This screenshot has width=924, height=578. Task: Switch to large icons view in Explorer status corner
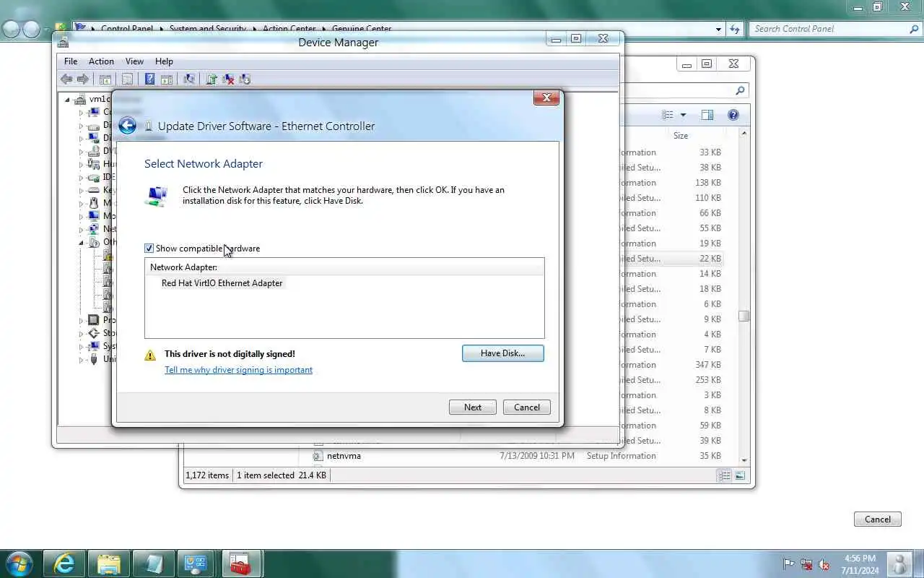point(740,475)
